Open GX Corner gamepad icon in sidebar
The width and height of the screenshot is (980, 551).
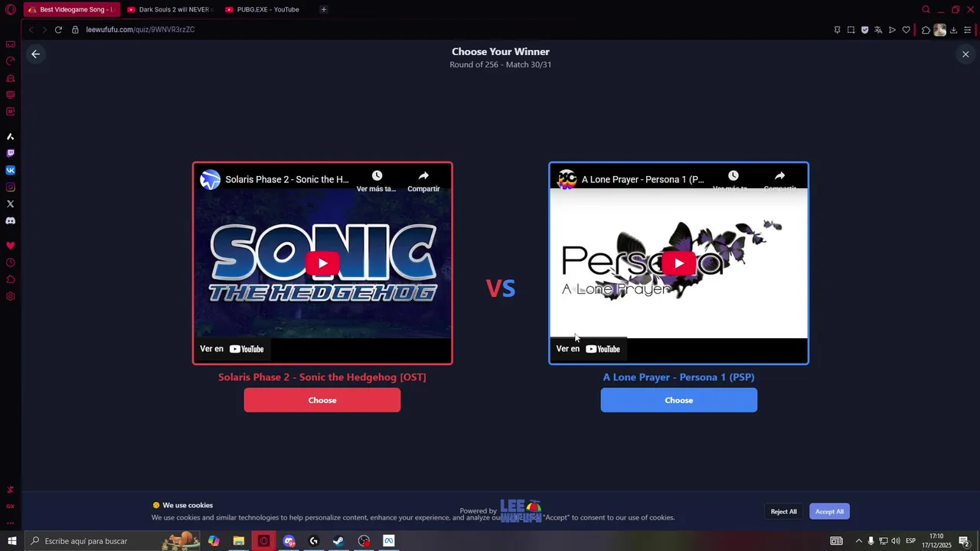[x=11, y=44]
